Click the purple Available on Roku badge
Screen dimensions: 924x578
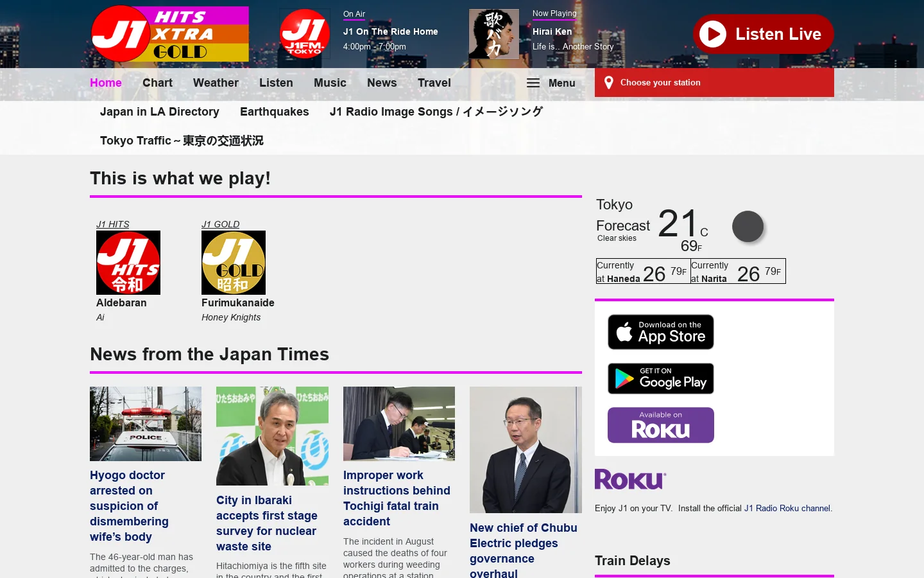pyautogui.click(x=661, y=425)
